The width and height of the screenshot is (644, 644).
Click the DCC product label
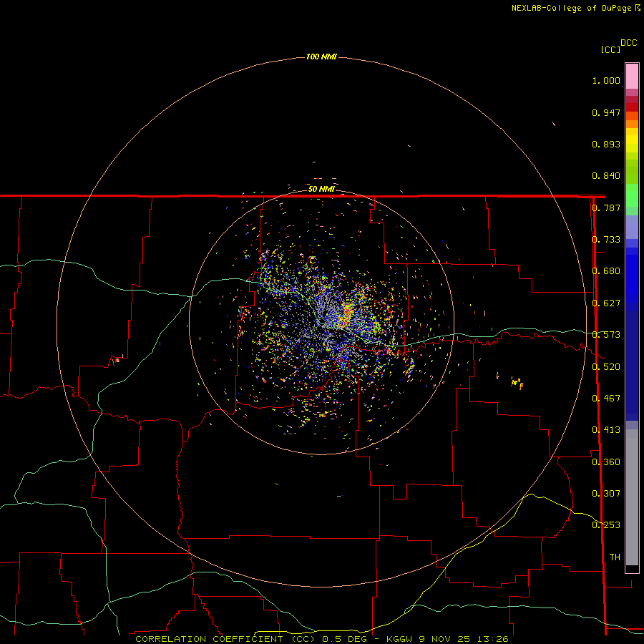coord(628,43)
